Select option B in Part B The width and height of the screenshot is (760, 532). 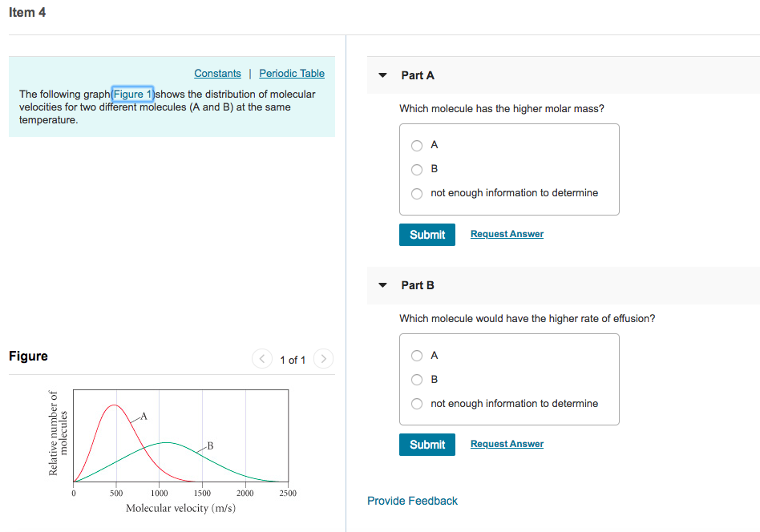417,379
